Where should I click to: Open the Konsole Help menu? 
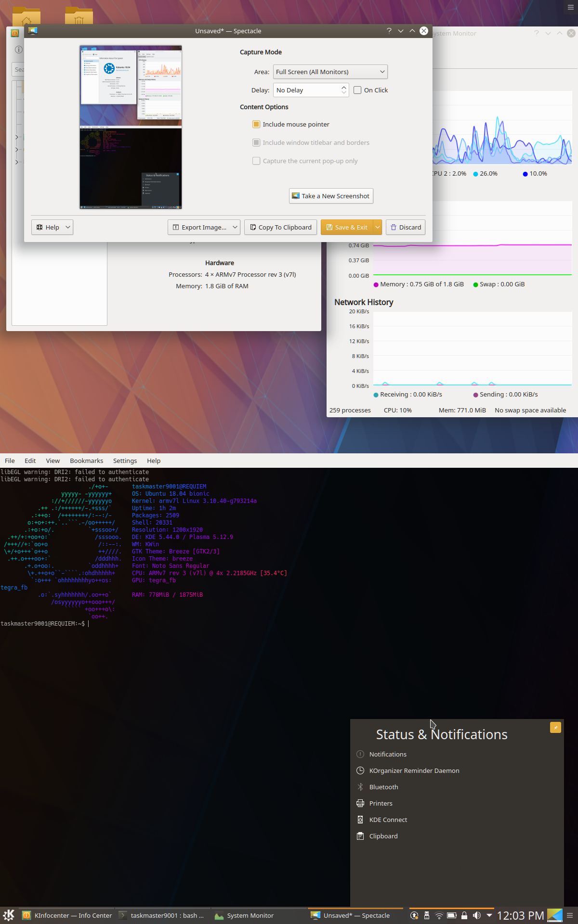(x=154, y=461)
